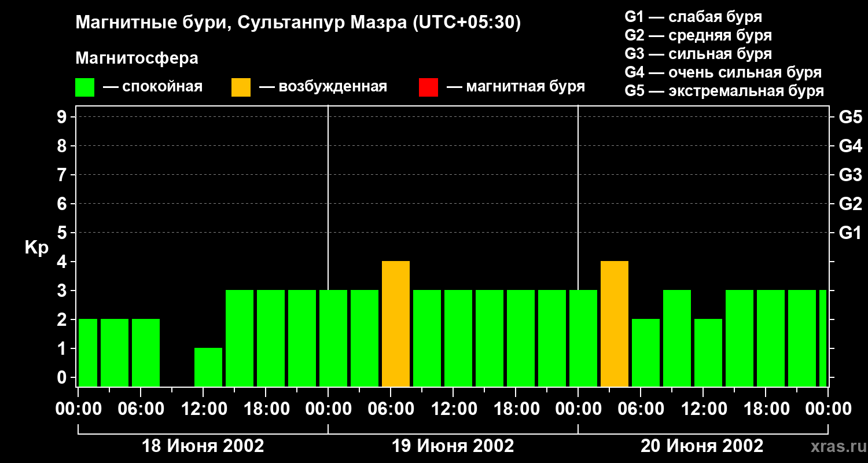868x463 pixels.
Task: Click 'G3 — сильная буря' legend line
Action: 698,54
